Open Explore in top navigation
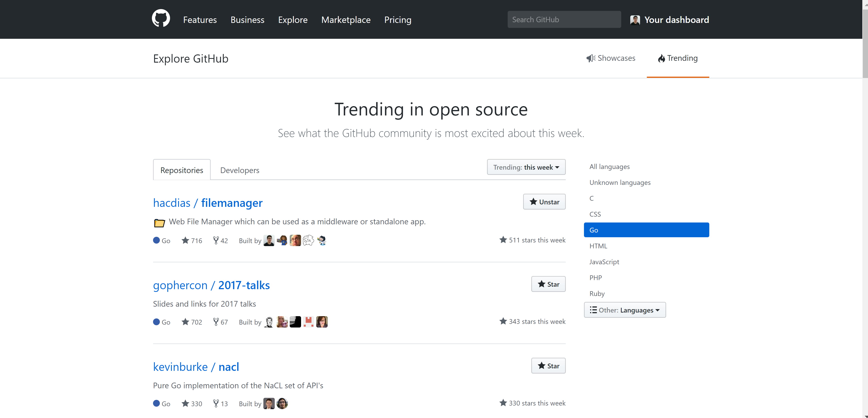 (x=292, y=20)
